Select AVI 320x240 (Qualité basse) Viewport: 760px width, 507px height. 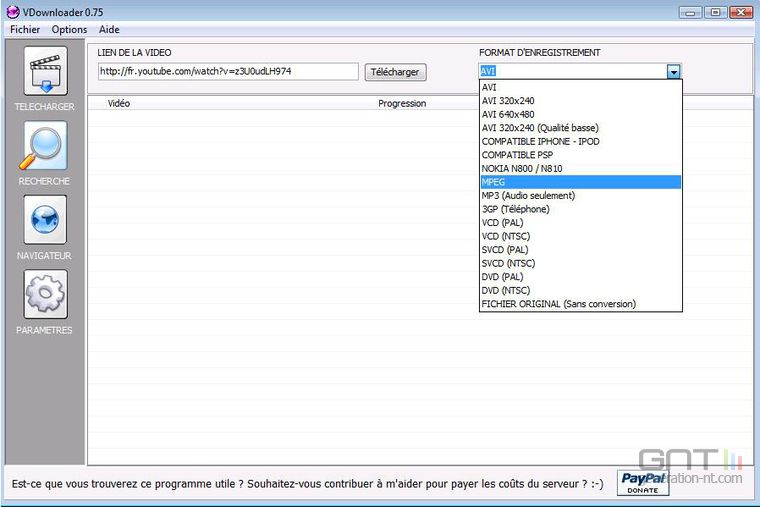pyautogui.click(x=581, y=128)
